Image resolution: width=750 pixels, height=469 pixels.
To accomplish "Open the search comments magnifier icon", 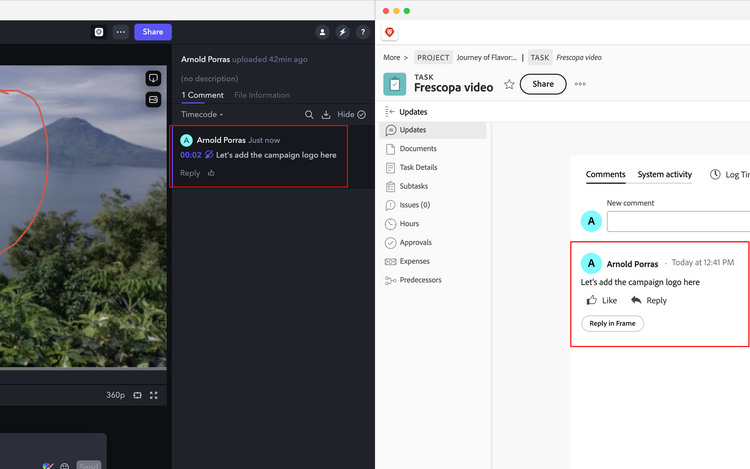I will tap(309, 115).
